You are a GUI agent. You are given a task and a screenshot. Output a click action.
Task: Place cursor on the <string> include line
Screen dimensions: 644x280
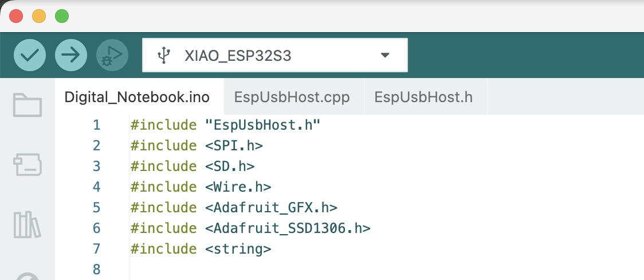click(201, 249)
